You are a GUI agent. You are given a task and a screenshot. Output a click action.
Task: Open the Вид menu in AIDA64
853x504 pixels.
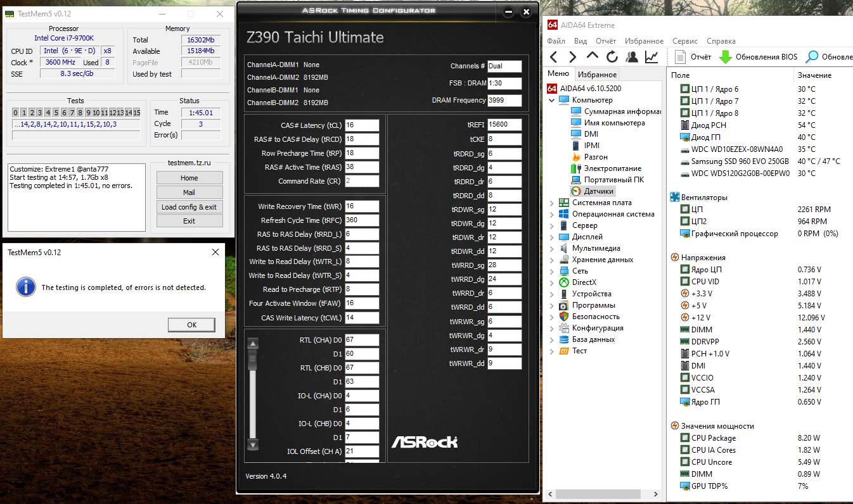[x=580, y=41]
